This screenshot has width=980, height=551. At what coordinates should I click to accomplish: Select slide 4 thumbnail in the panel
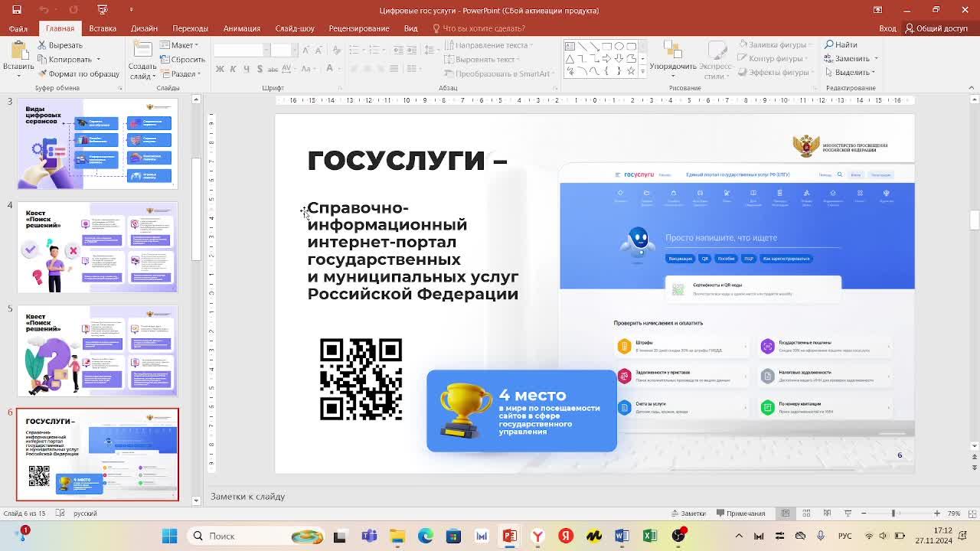pos(97,247)
